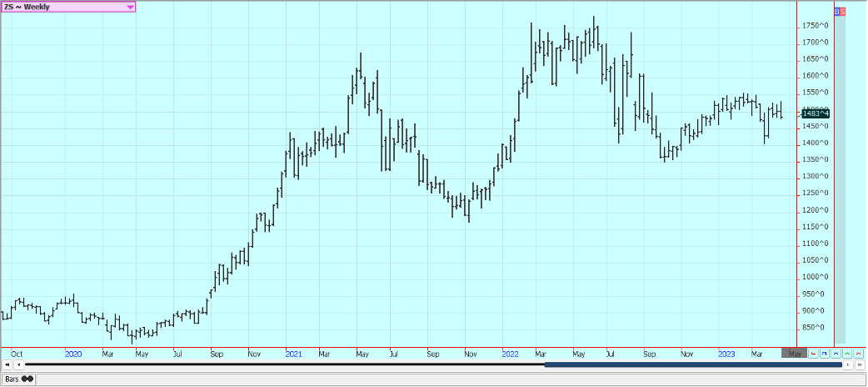The height and width of the screenshot is (387, 868).
Task: Click the blue B buy button
Action: (x=837, y=11)
